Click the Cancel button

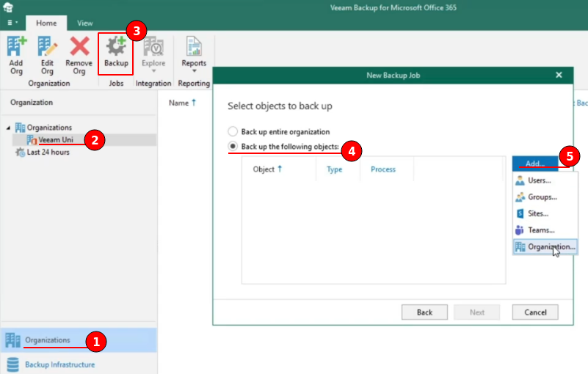coord(535,312)
